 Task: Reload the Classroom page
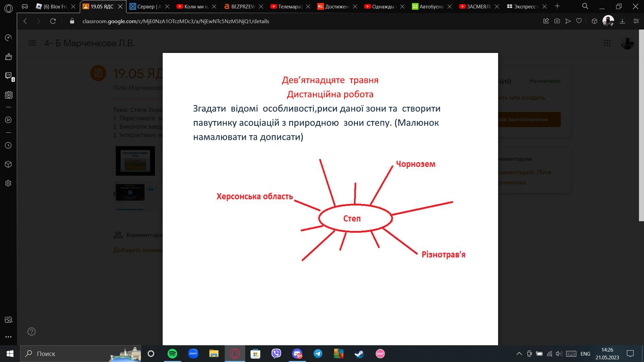(x=53, y=21)
